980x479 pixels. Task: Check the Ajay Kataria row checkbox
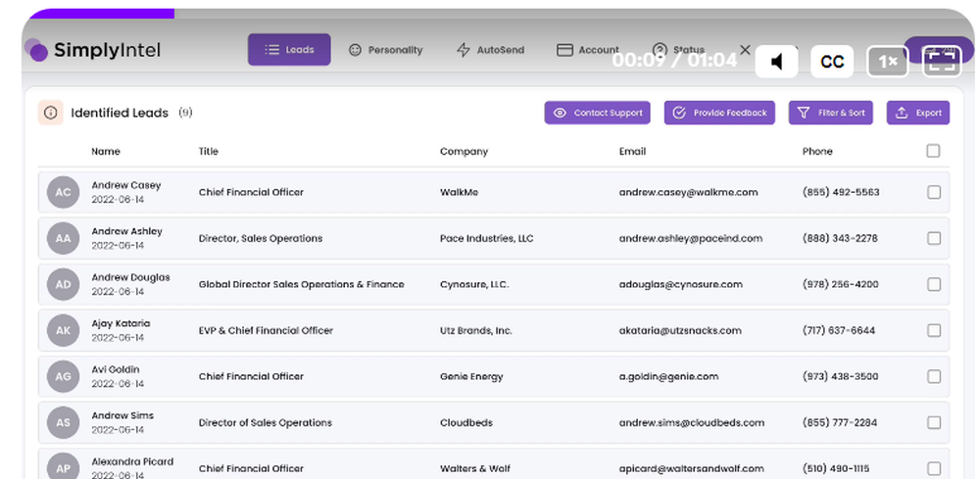pyautogui.click(x=934, y=330)
